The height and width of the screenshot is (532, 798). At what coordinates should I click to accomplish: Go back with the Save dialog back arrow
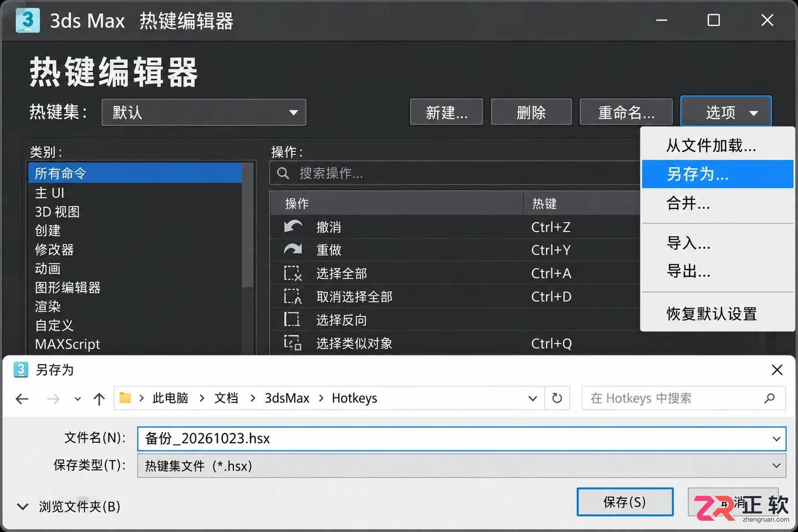(x=22, y=398)
